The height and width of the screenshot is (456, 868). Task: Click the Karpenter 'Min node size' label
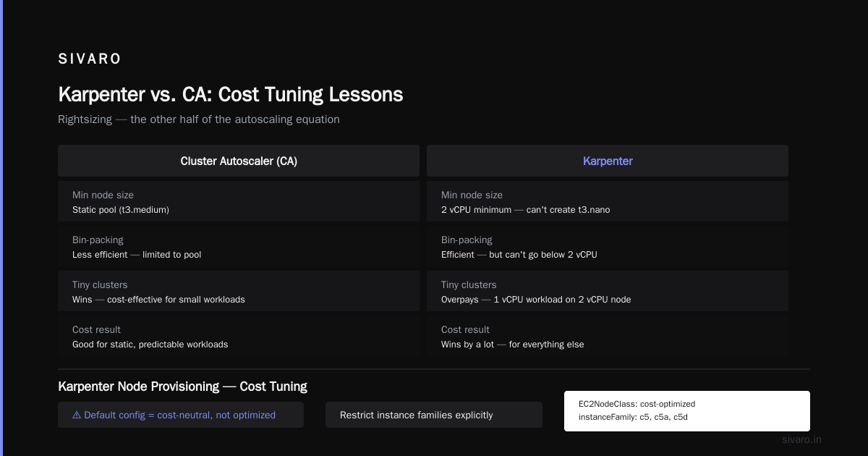pyautogui.click(x=472, y=195)
